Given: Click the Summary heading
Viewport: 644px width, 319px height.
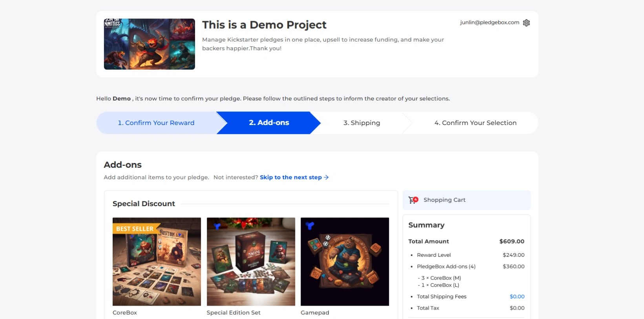Looking at the screenshot, I should 426,225.
